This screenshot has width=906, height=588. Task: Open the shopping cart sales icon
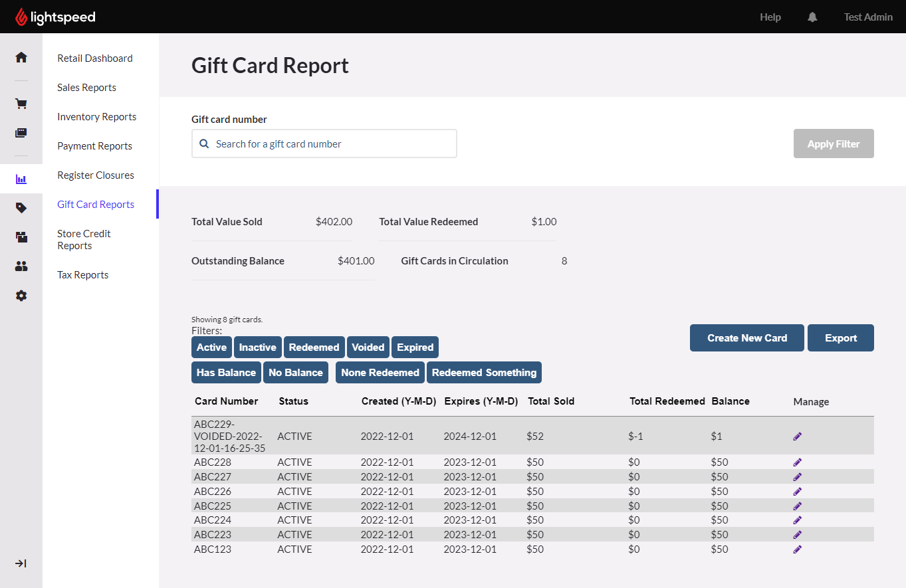coord(21,104)
